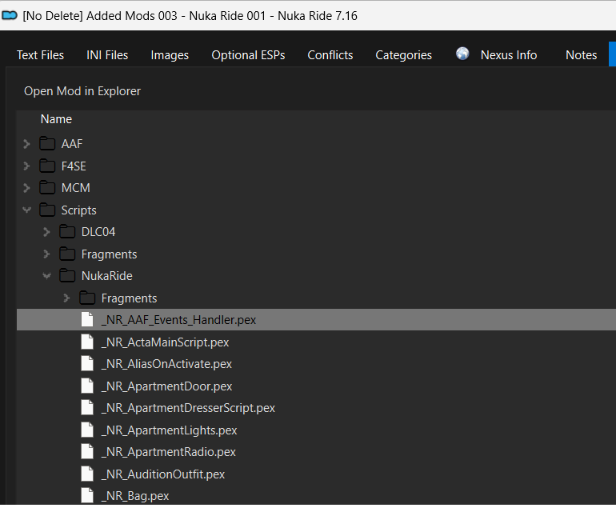Image resolution: width=616 pixels, height=505 pixels.
Task: Click the DLC04 folder icon
Action: (x=67, y=232)
